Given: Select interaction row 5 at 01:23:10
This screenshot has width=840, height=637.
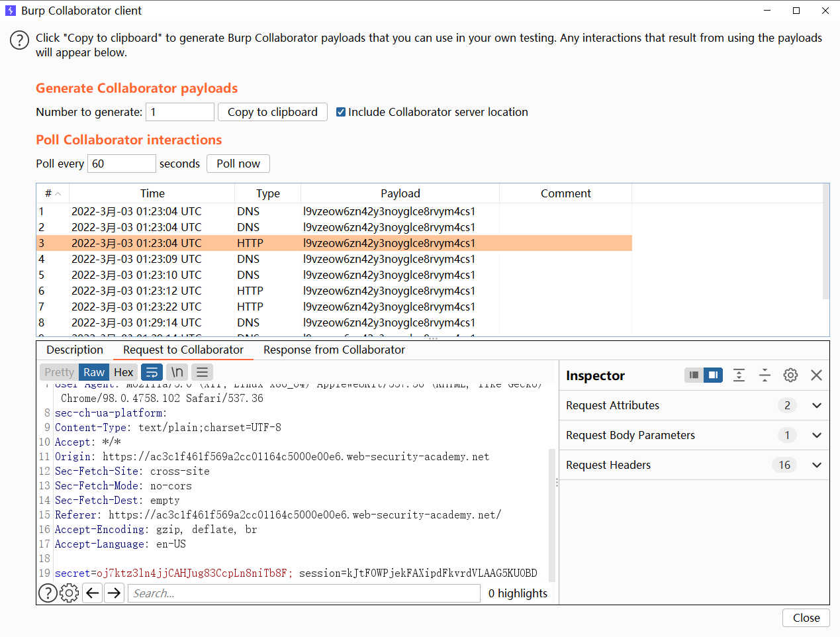Looking at the screenshot, I should [x=334, y=275].
